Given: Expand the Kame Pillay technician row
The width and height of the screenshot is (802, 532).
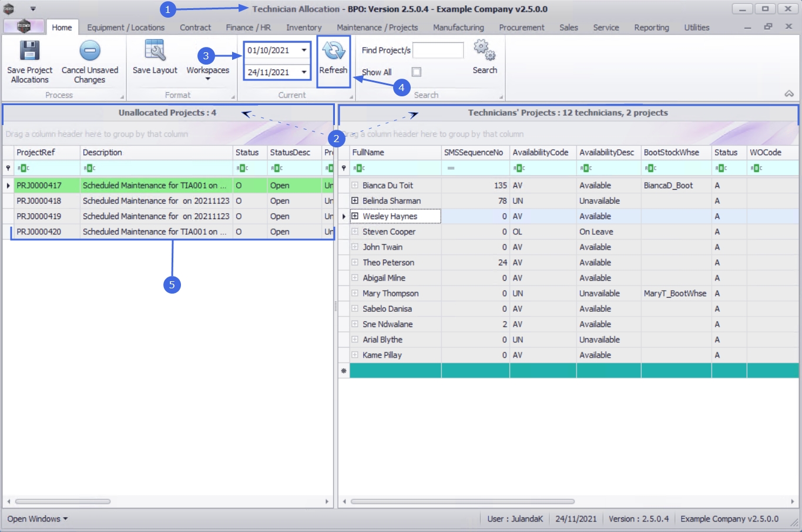Looking at the screenshot, I should click(355, 355).
